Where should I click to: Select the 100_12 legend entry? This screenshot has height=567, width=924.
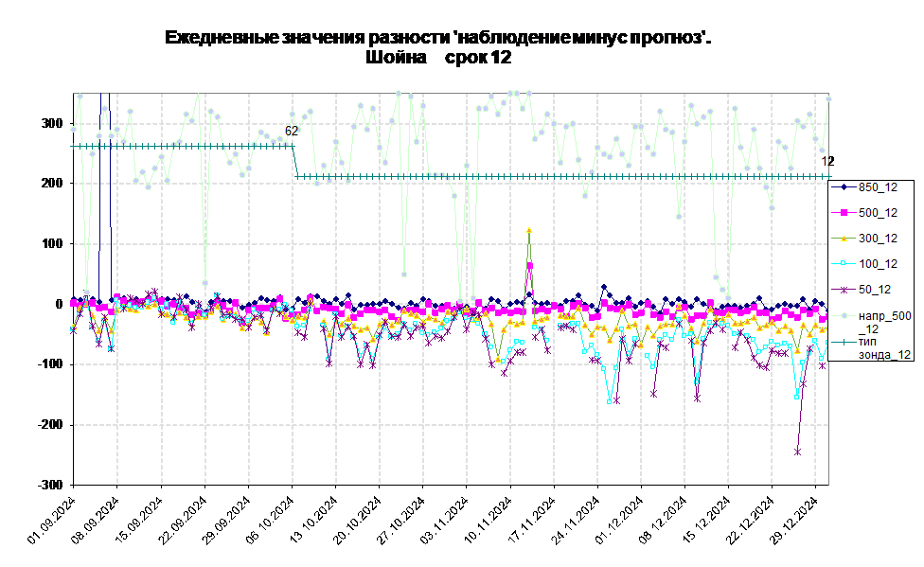(864, 264)
